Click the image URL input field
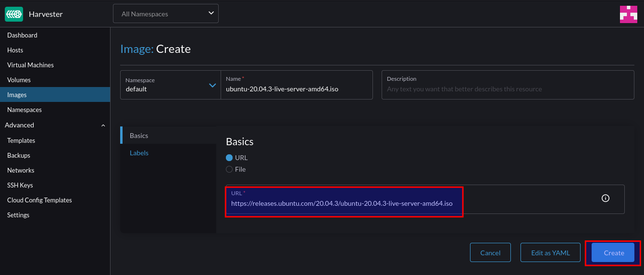This screenshot has height=275, width=644. [425, 199]
